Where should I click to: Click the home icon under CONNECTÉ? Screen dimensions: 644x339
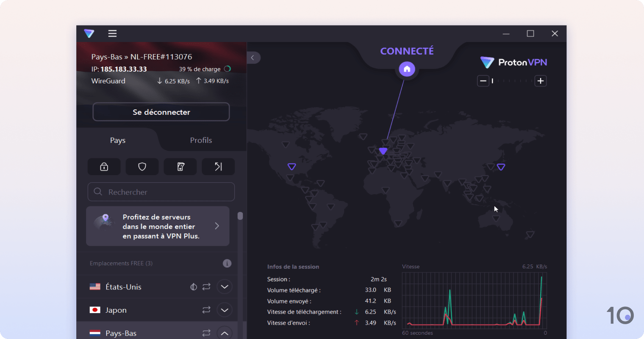[407, 69]
